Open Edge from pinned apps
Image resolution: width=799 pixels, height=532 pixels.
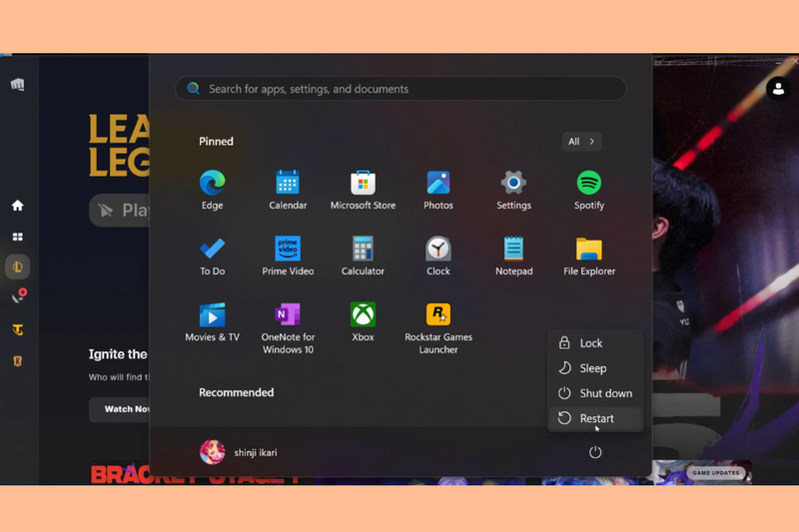(x=212, y=190)
